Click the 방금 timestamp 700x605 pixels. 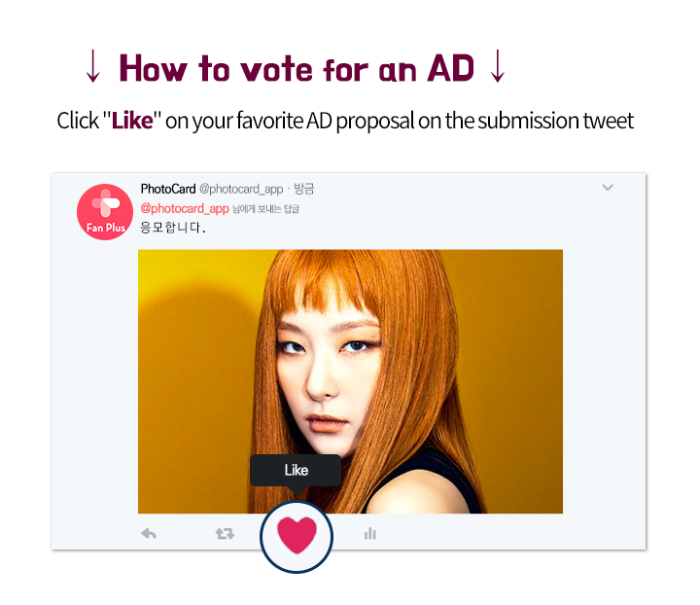coord(304,189)
